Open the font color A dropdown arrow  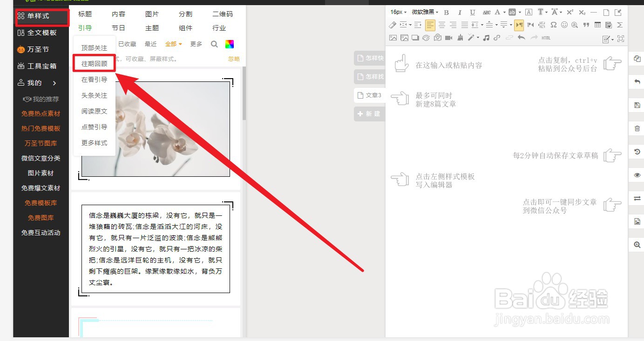tap(504, 12)
